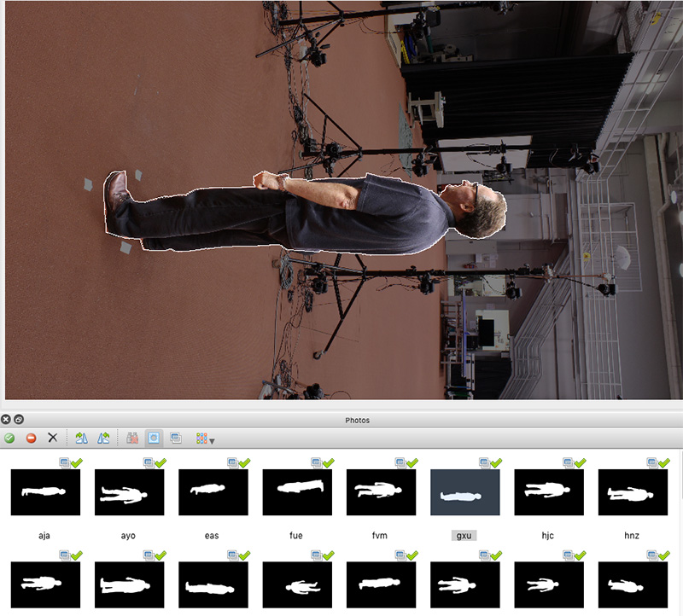The height and width of the screenshot is (616, 683).
Task: Click green check mark above hjc thumbnail
Action: (580, 462)
